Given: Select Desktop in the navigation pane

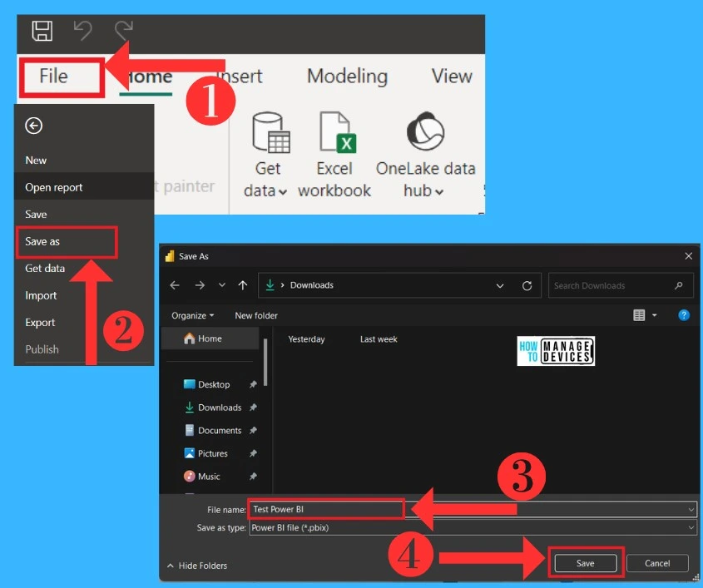Looking at the screenshot, I should pos(213,384).
